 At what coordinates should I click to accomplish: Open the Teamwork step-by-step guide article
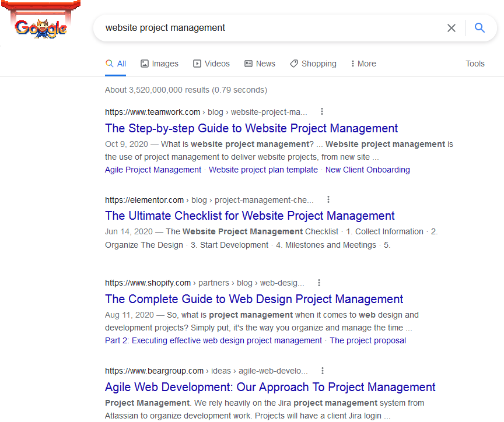pyautogui.click(x=251, y=128)
